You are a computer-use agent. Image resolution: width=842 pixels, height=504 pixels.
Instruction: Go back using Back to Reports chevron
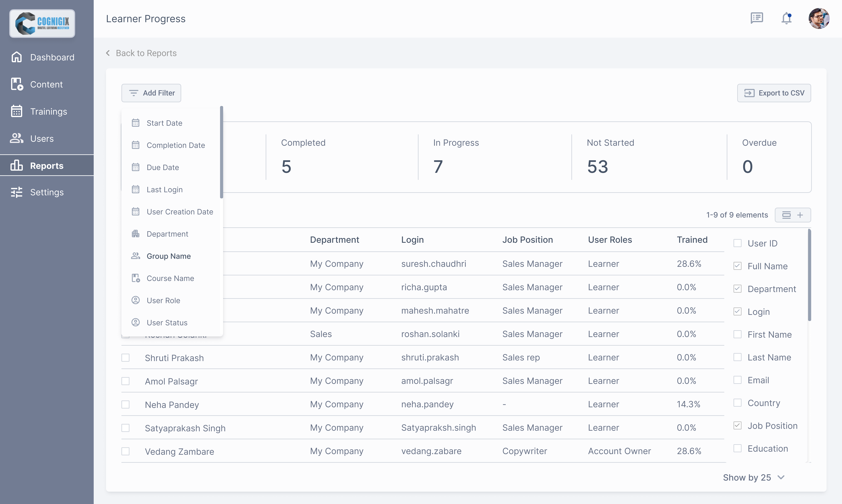(108, 53)
